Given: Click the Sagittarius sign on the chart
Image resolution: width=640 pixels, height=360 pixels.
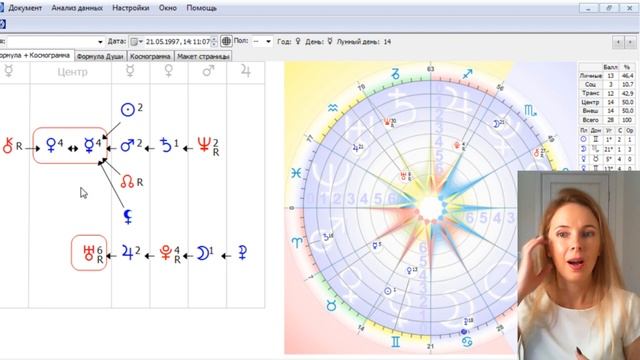Looking at the screenshot, I should 467,74.
